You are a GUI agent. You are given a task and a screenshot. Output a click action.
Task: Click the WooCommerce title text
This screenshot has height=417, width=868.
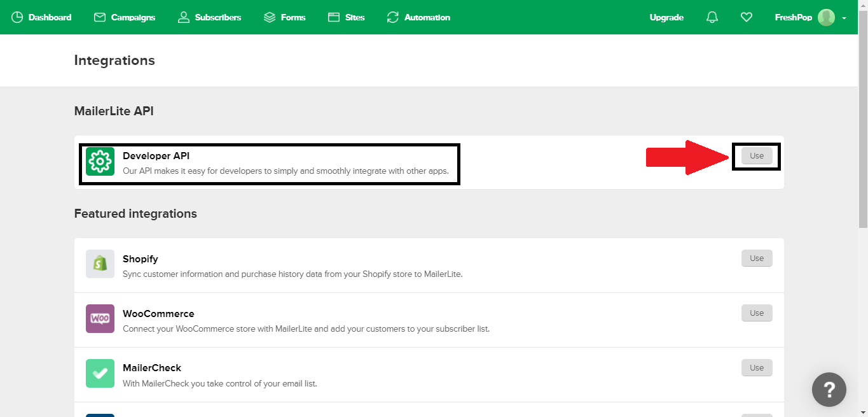click(x=158, y=314)
